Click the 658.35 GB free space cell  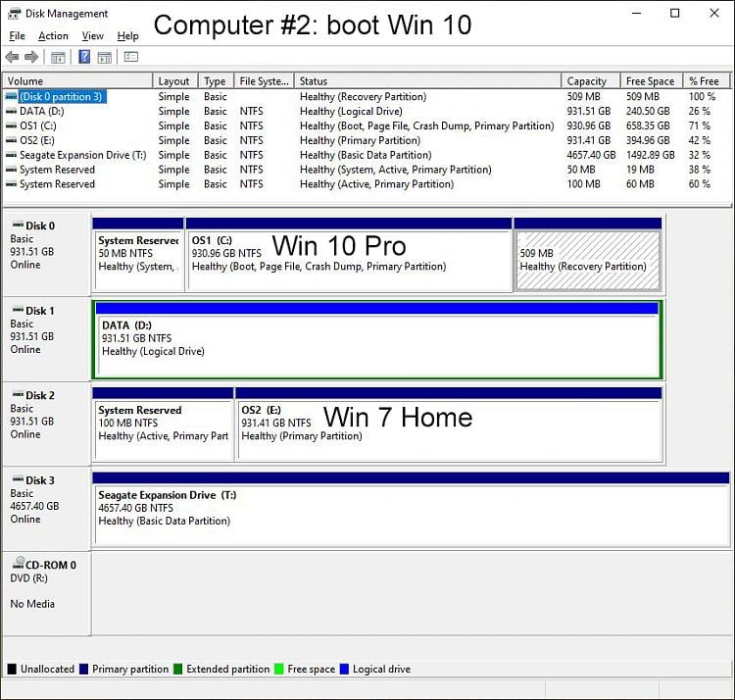(x=648, y=126)
